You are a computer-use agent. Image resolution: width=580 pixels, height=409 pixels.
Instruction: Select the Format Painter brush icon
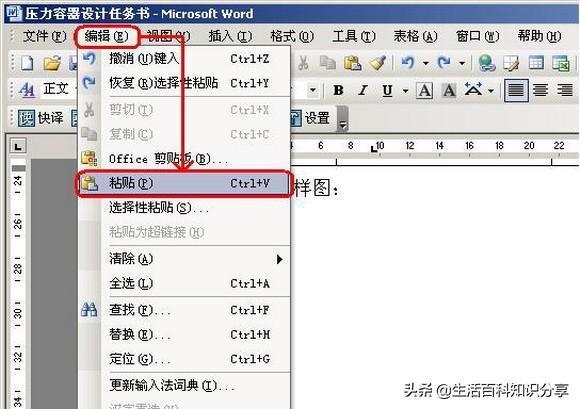[378, 63]
